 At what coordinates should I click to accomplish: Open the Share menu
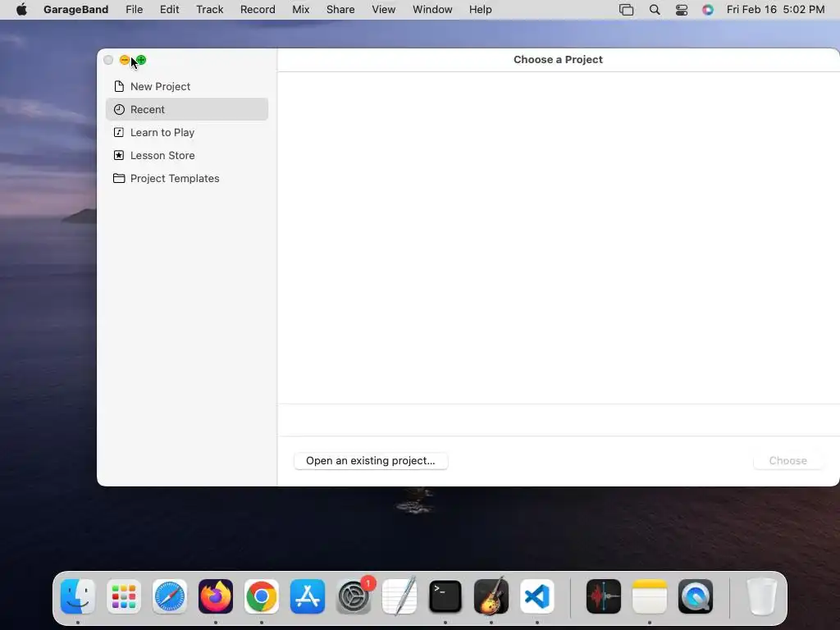click(x=340, y=10)
